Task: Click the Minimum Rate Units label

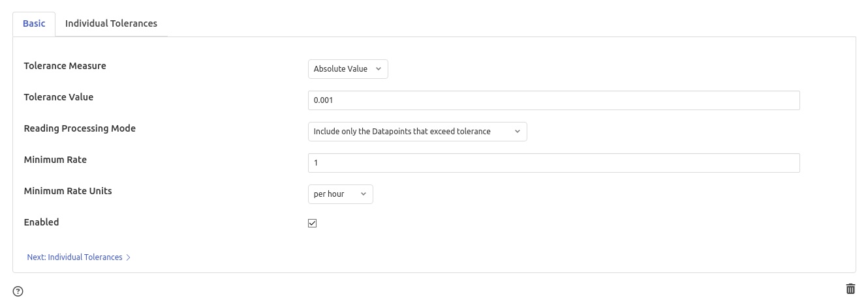Action: [x=68, y=191]
